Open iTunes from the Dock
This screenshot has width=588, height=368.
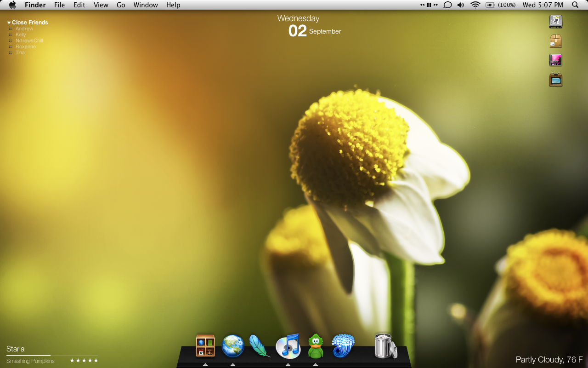[288, 346]
